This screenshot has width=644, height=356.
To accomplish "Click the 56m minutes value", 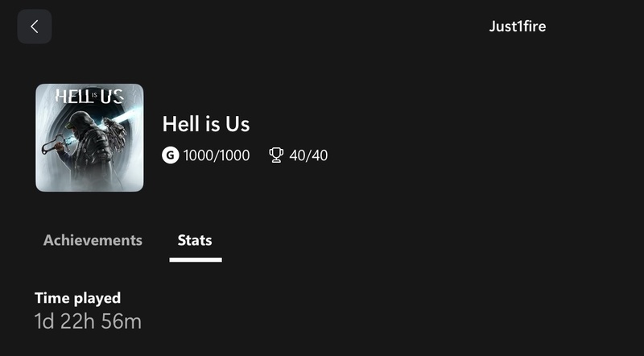I will 121,321.
